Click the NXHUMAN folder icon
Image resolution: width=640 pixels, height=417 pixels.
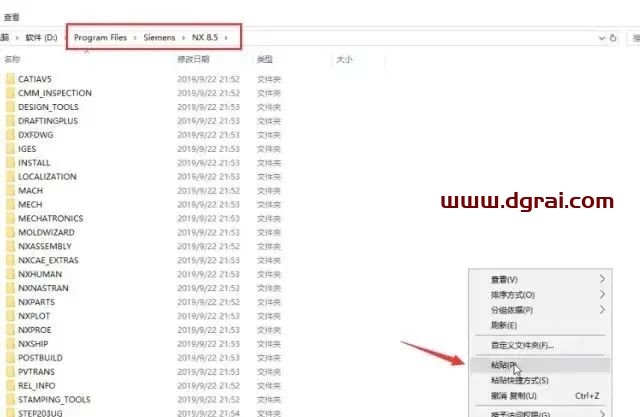point(11,274)
